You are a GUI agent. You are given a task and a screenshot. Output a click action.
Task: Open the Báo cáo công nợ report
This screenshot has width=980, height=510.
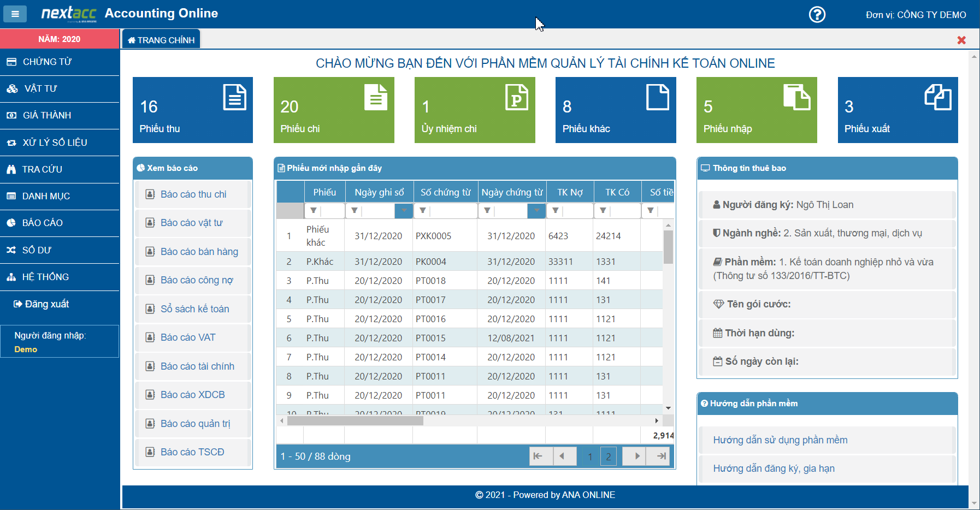197,280
